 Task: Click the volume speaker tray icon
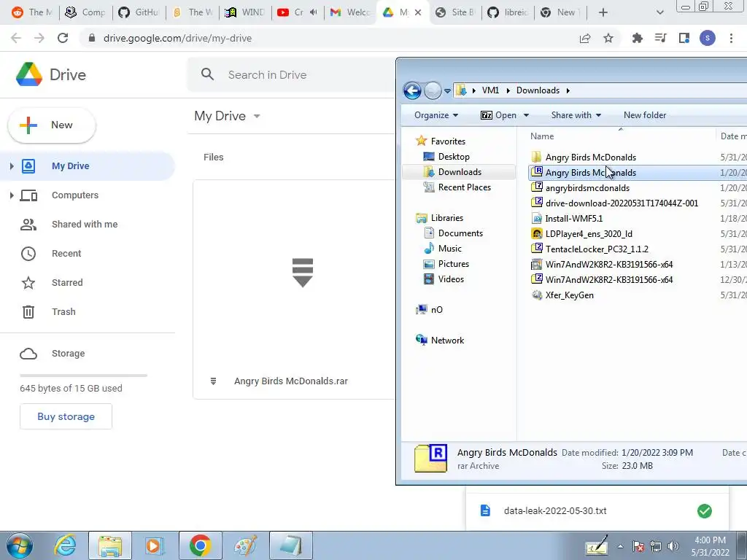coord(673,546)
